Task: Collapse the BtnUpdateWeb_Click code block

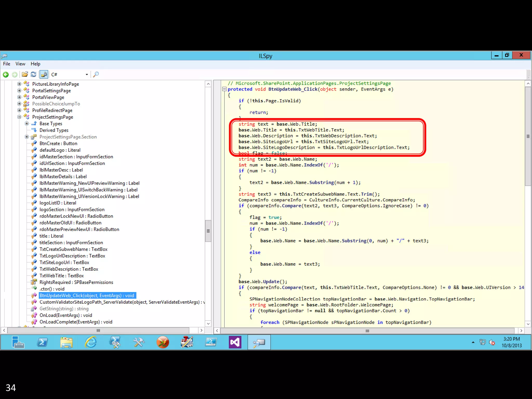Action: point(224,89)
